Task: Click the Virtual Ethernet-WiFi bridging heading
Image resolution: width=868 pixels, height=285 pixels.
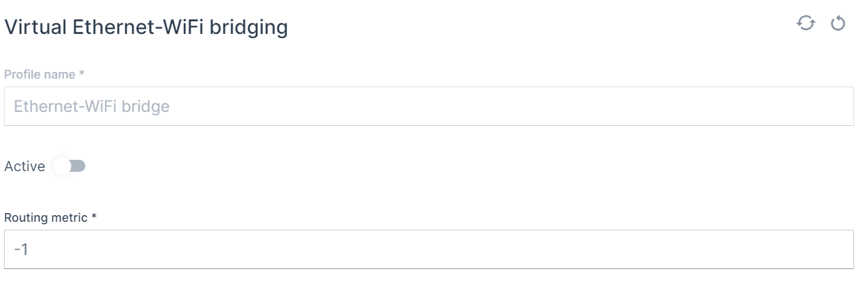Action: 146,28
